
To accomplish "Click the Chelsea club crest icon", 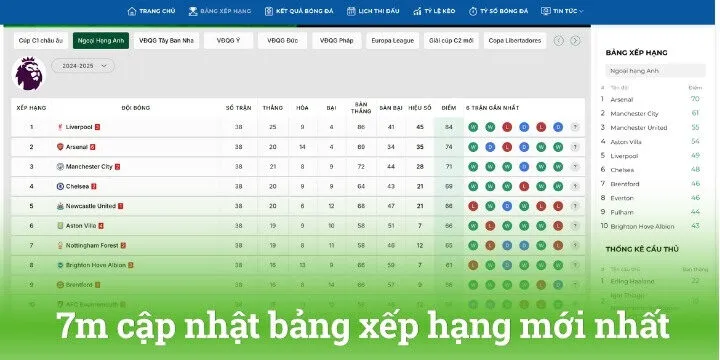I will point(60,186).
